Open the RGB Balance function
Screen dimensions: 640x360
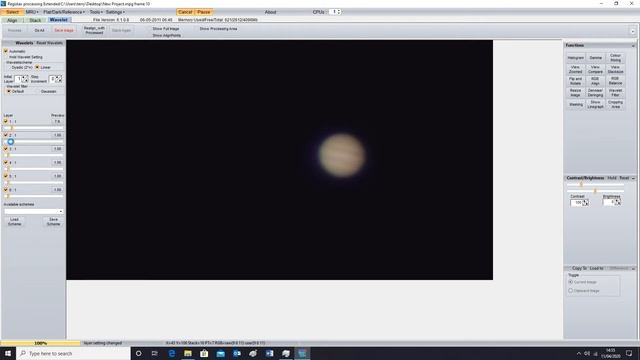pyautogui.click(x=615, y=81)
